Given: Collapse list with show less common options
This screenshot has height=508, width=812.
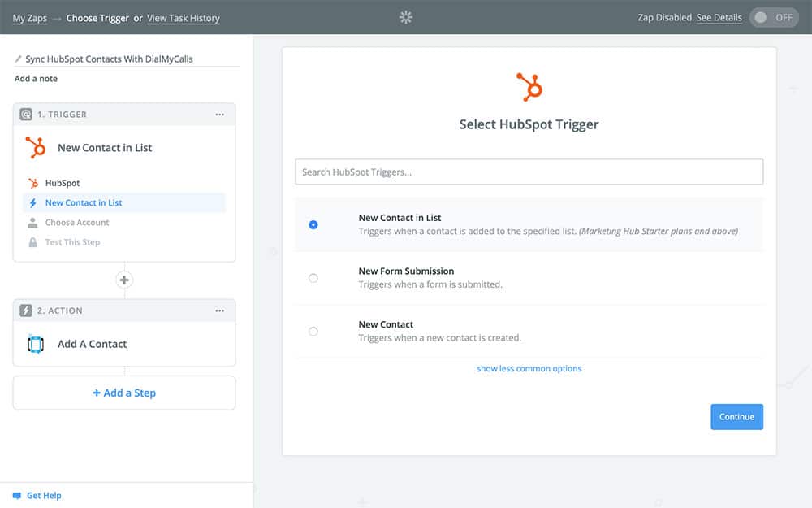Looking at the screenshot, I should [529, 368].
